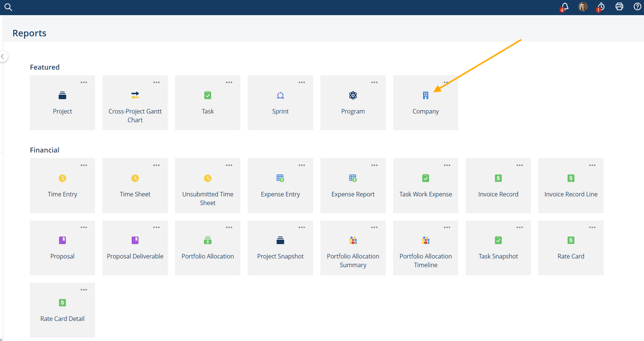644x341 pixels.
Task: Open the Sprint card three-dot menu
Action: 302,83
